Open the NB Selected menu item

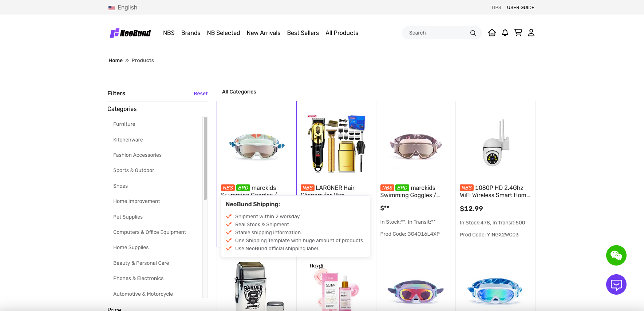224,33
